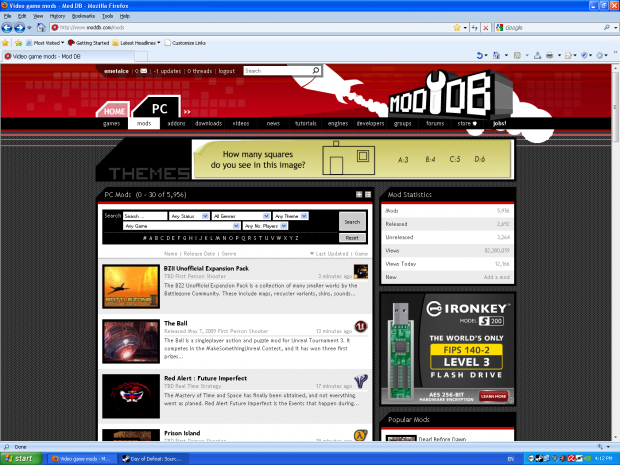Filter mods by letter A

click(x=150, y=238)
